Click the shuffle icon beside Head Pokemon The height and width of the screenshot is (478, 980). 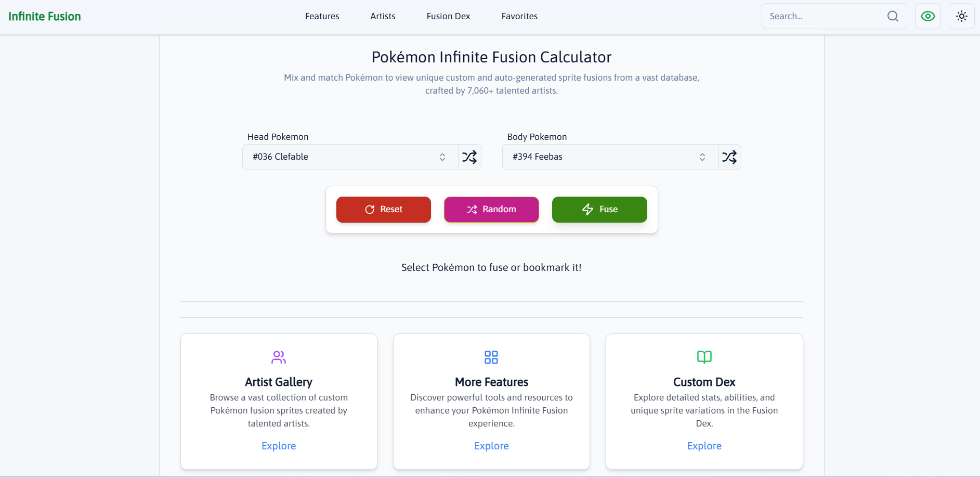coord(469,157)
